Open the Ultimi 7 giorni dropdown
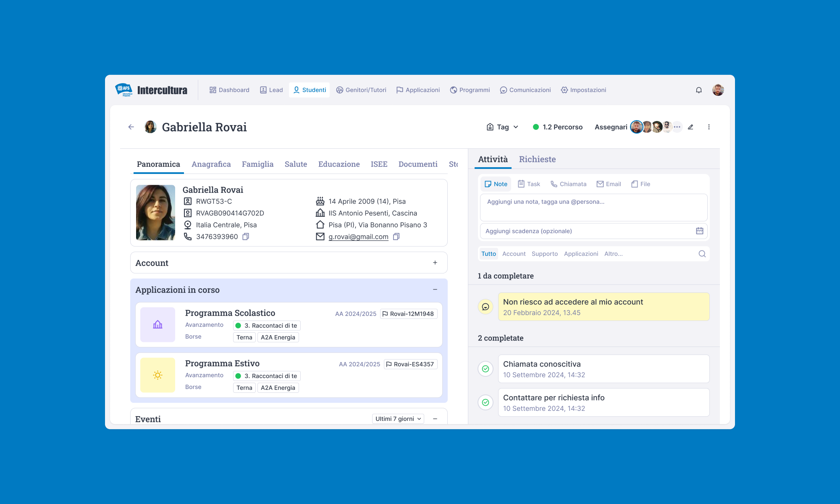The image size is (840, 504). point(398,419)
